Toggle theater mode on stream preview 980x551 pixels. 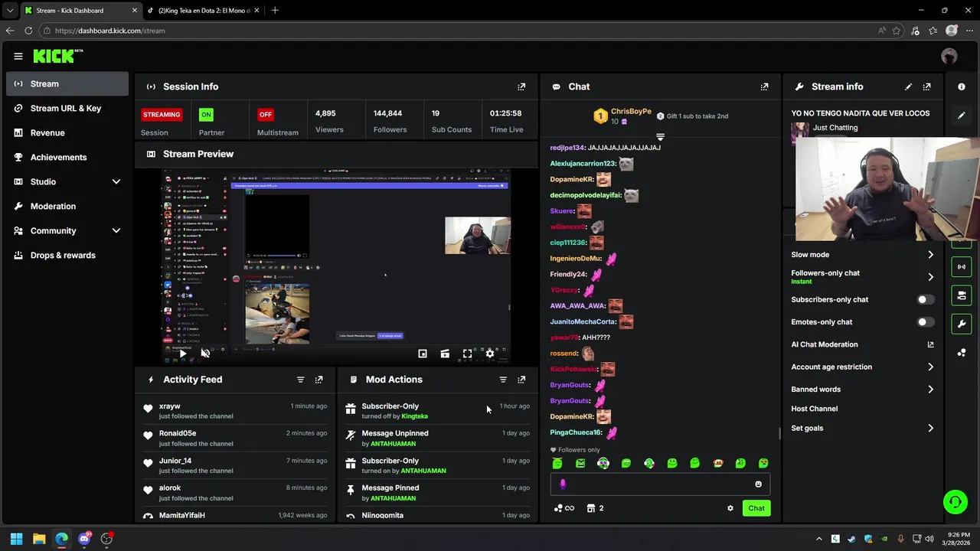[x=445, y=354]
